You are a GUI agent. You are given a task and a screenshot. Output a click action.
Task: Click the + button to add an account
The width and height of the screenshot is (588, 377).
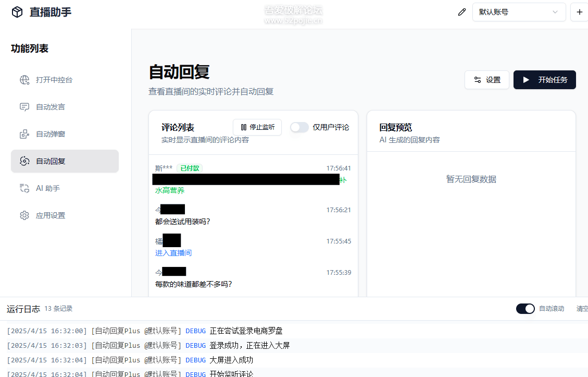point(580,11)
